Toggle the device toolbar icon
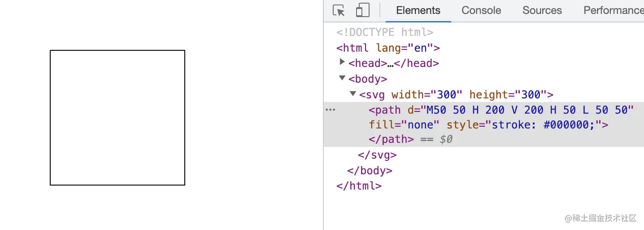 [x=362, y=10]
